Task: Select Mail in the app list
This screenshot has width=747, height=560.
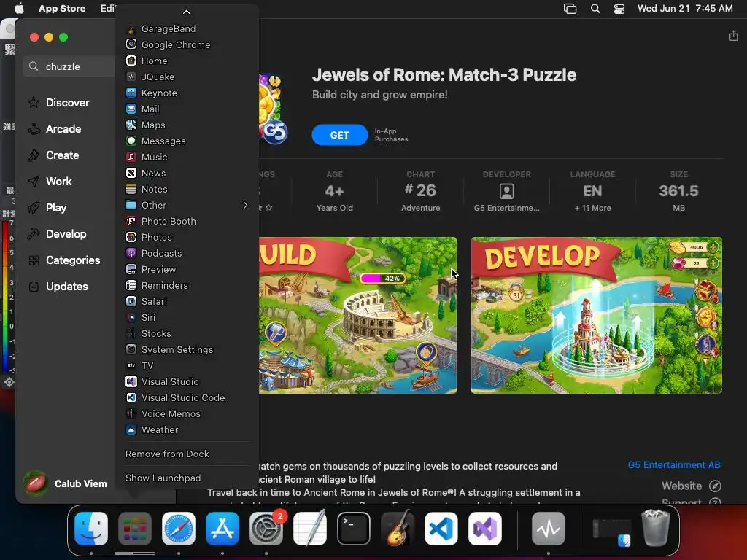Action: coord(187,109)
